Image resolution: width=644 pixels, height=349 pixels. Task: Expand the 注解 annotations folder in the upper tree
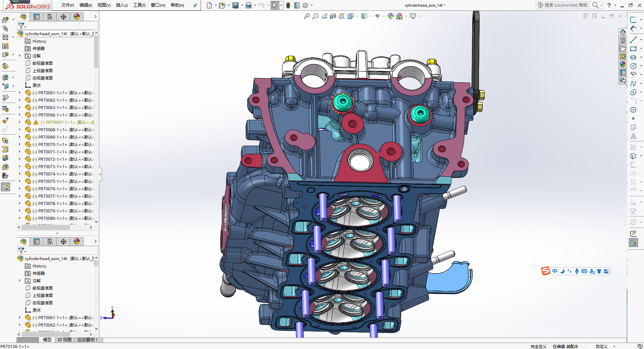pyautogui.click(x=19, y=56)
